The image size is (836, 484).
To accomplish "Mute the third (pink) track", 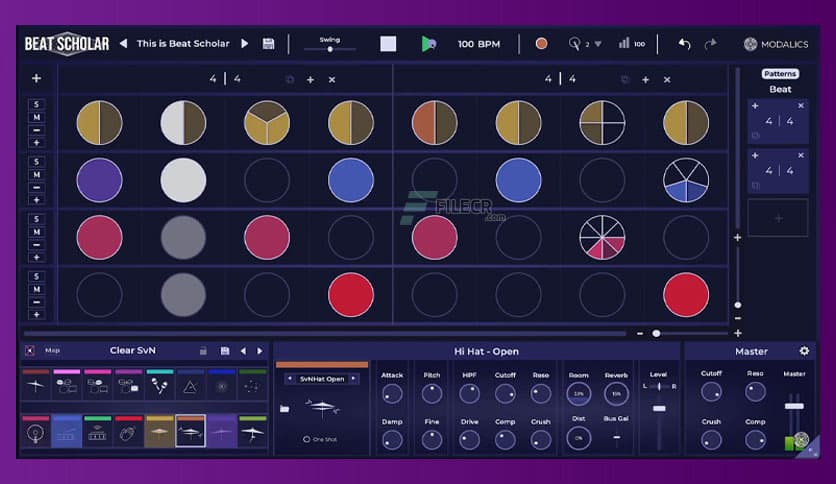I will click(x=36, y=232).
